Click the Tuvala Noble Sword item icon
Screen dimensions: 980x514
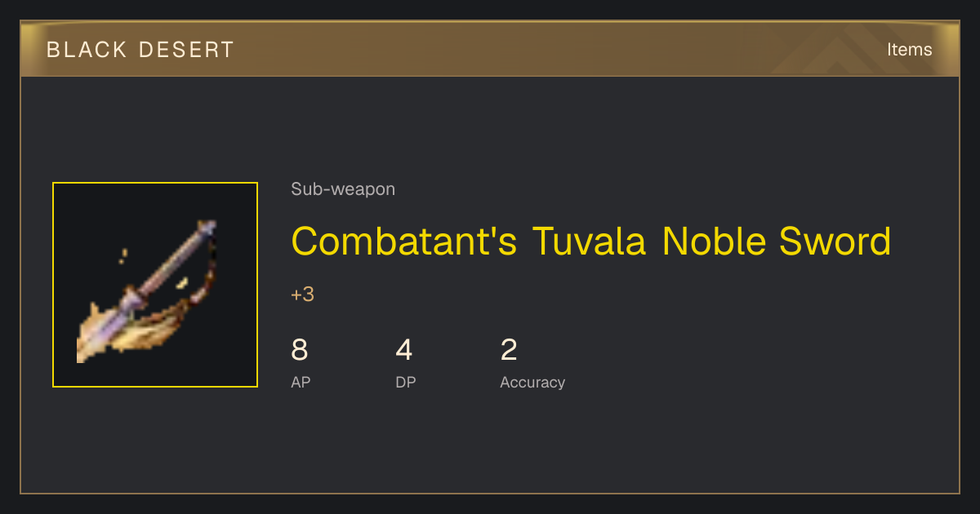[x=155, y=285]
